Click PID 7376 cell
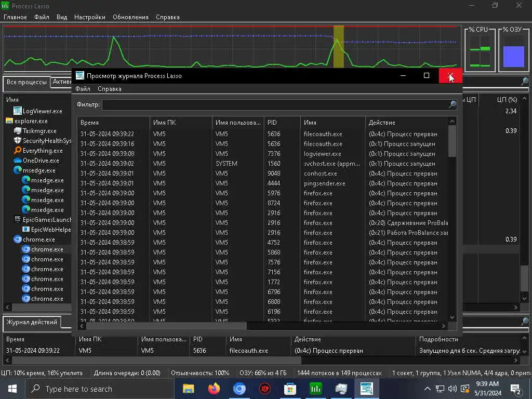Screen dimensions: 532x399 (x=274, y=154)
